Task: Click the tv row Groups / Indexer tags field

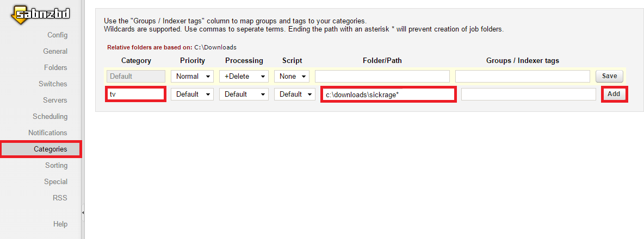Action: click(528, 95)
